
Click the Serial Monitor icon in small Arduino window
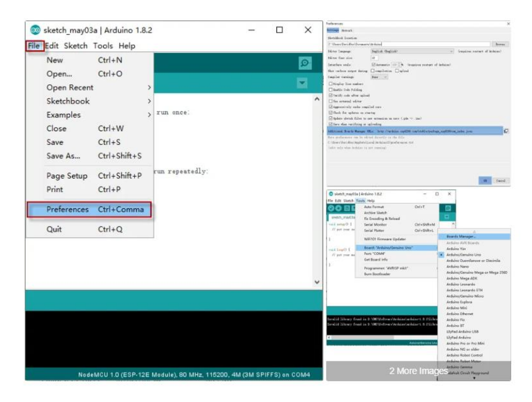tap(448, 208)
